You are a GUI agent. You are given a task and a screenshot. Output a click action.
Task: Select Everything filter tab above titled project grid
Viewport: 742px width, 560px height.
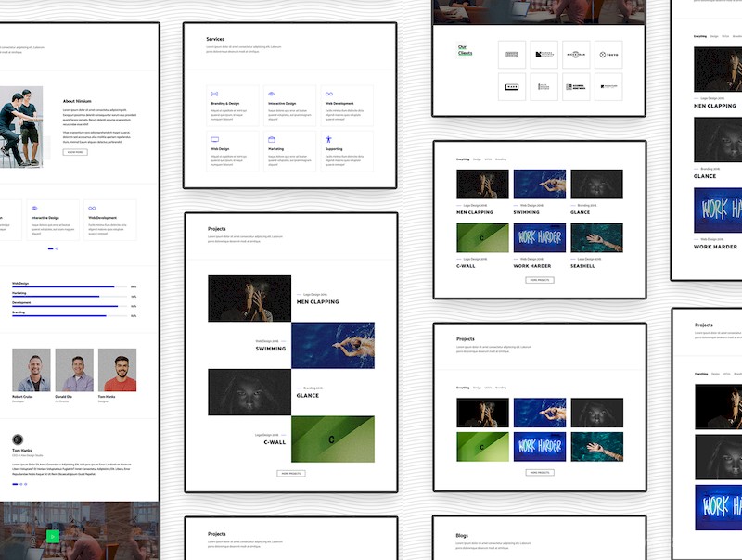coord(463,159)
